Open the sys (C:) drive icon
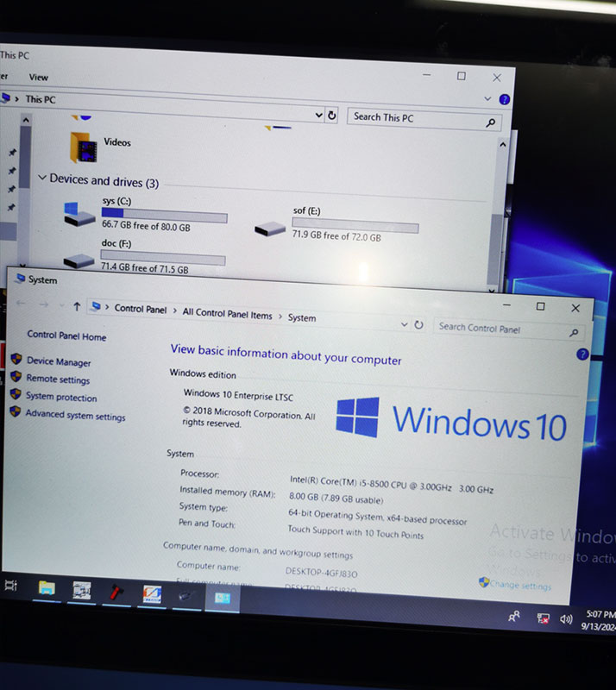 [79, 213]
